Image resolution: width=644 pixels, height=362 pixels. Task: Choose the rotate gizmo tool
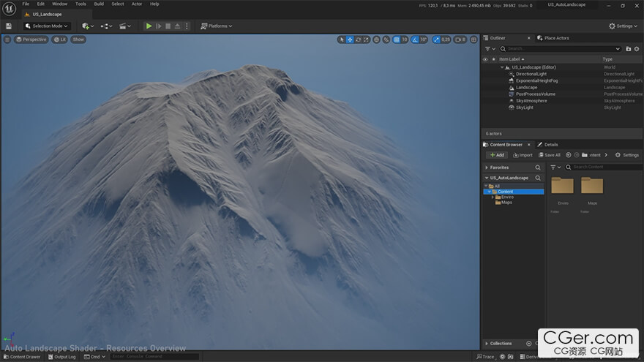click(358, 39)
